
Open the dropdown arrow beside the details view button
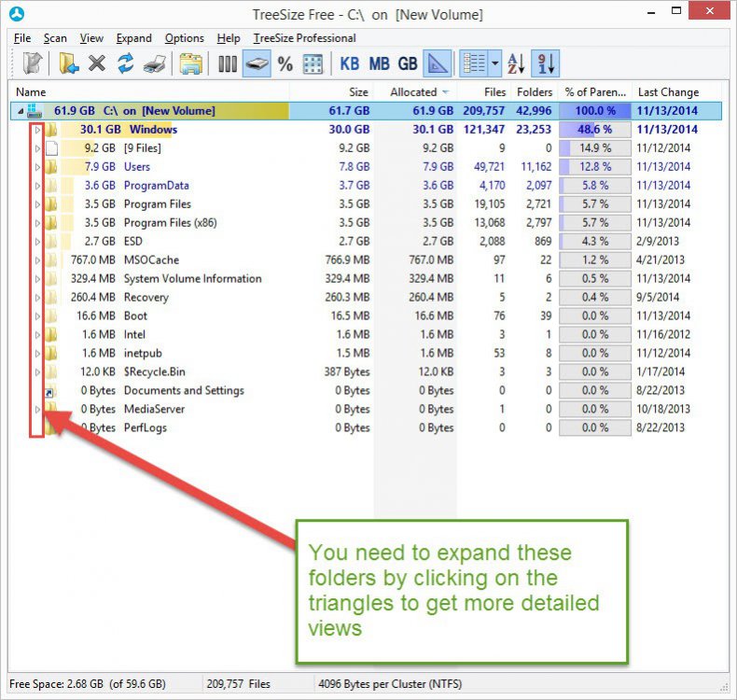pyautogui.click(x=495, y=63)
